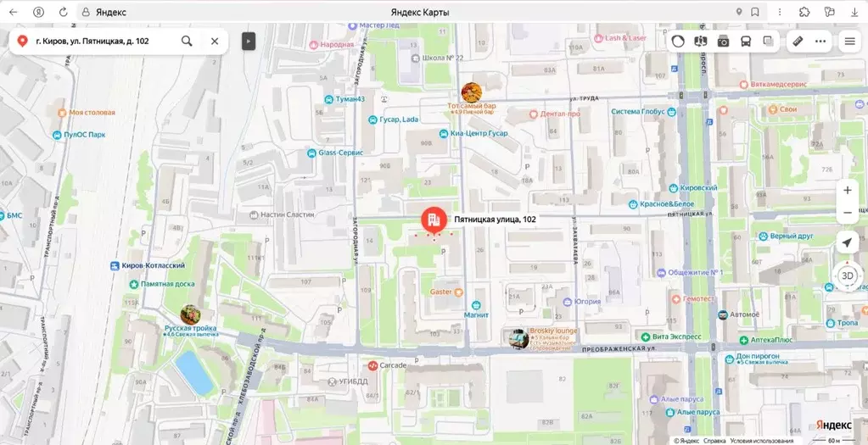Switch map to 3D view
Screen dimensions: 868x445
pos(847,275)
